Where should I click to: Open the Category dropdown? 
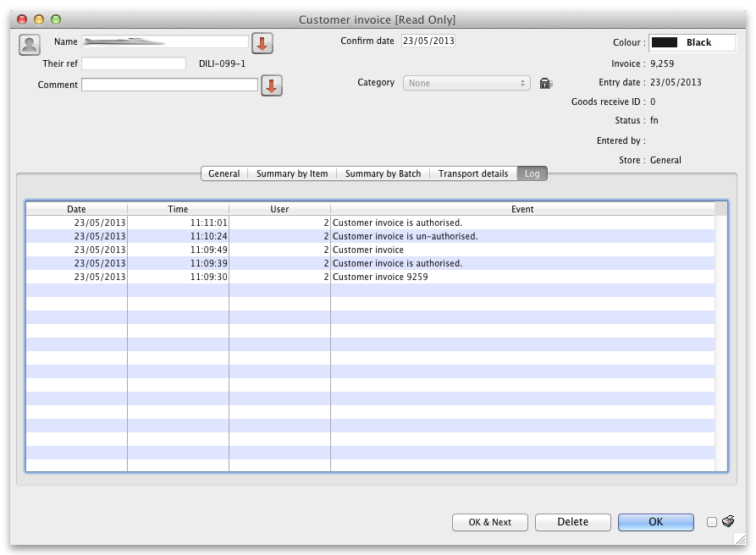467,83
